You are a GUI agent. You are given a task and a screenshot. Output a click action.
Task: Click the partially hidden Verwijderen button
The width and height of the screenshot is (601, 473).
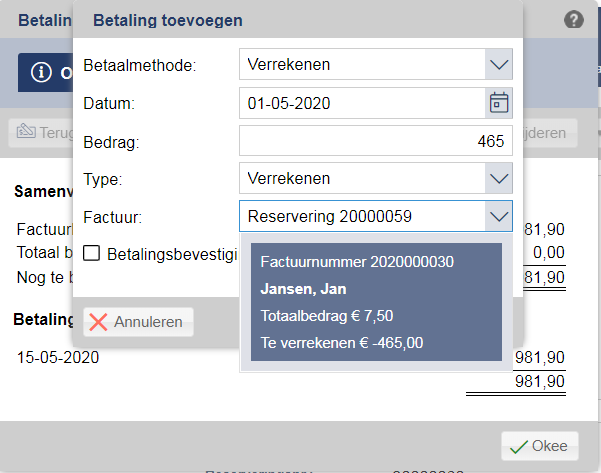(x=548, y=132)
